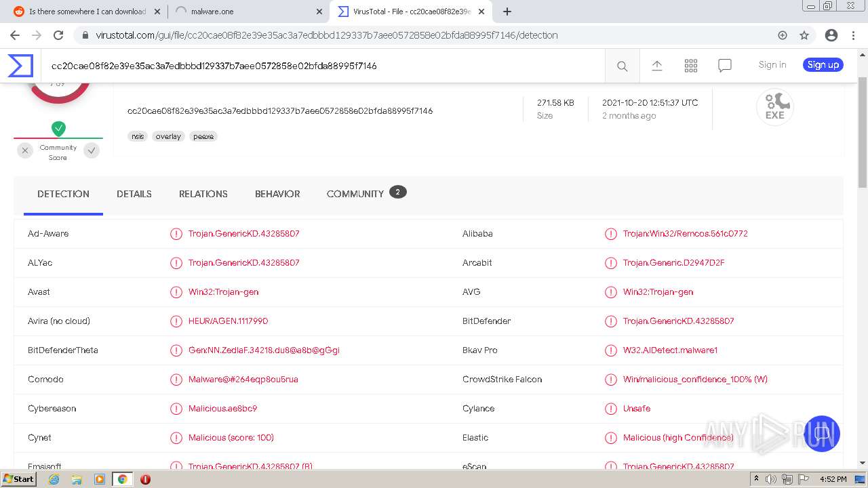This screenshot has width=868, height=488.
Task: Click alert icon next to Ad-Aware detection
Action: click(x=176, y=234)
